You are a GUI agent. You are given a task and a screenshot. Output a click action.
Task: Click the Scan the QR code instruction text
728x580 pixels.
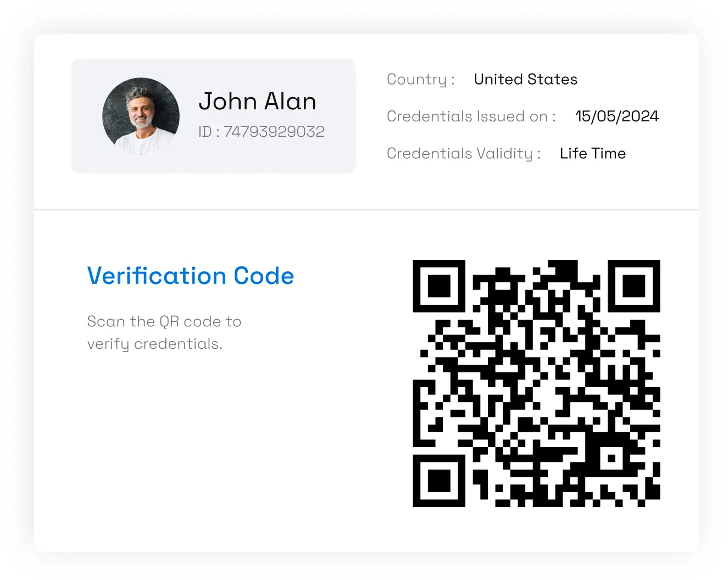click(164, 321)
